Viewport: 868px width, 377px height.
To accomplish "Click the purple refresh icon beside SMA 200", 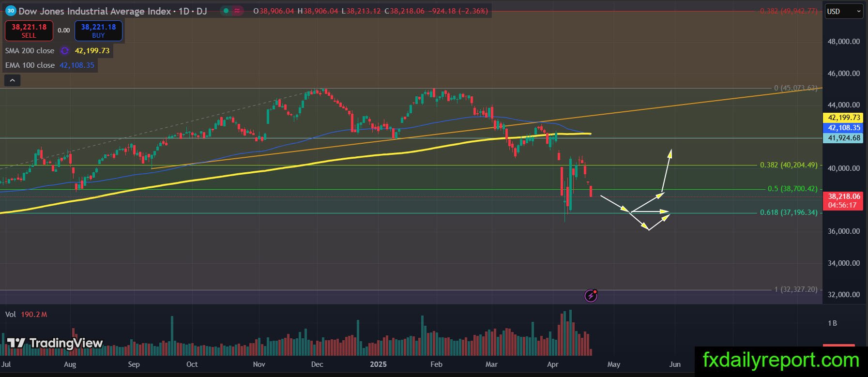I will 64,51.
